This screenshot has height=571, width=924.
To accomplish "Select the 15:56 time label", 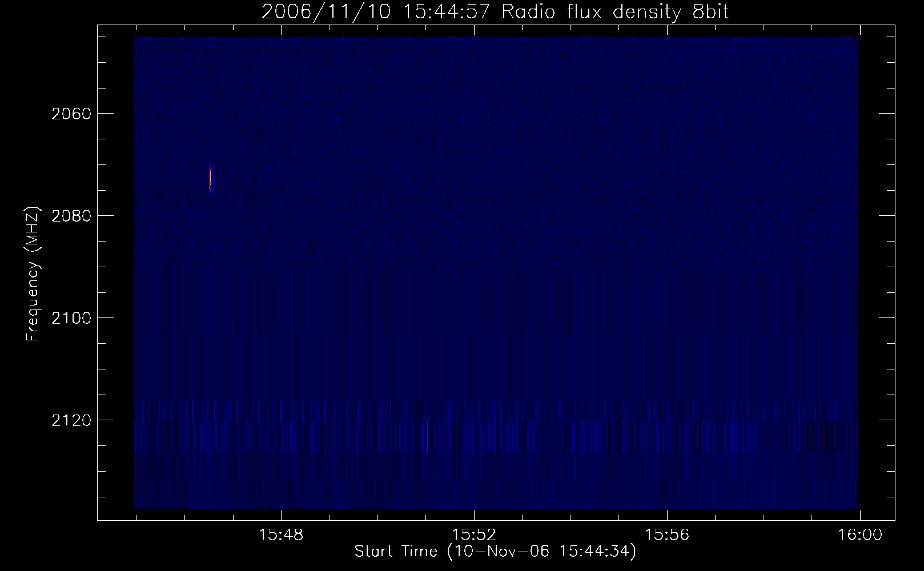I will (x=666, y=535).
